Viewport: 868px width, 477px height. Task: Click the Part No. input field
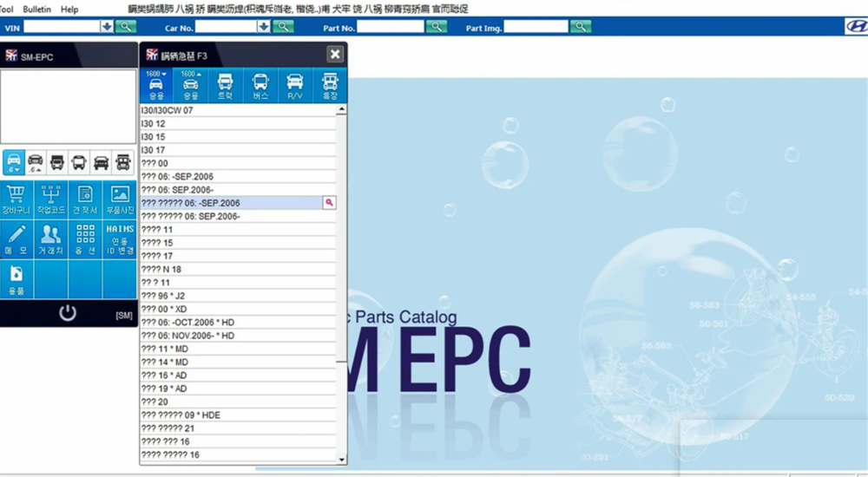pyautogui.click(x=391, y=27)
